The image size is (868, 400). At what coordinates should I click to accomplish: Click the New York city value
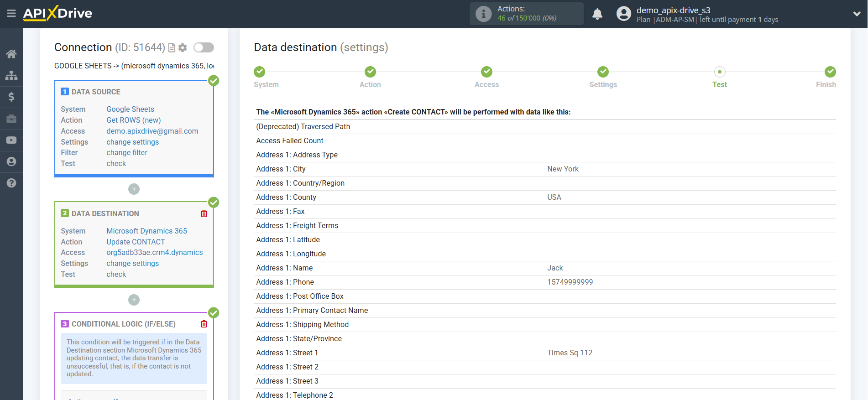pos(563,169)
